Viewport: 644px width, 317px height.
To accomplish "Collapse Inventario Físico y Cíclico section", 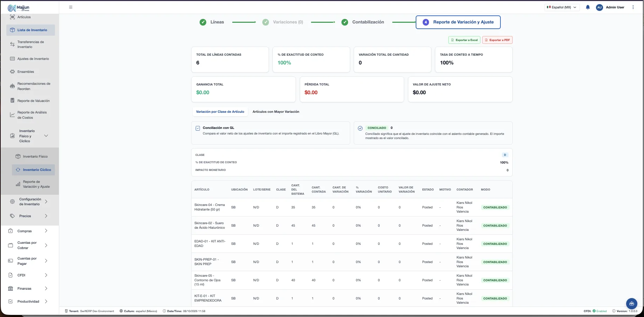I will pyautogui.click(x=46, y=136).
